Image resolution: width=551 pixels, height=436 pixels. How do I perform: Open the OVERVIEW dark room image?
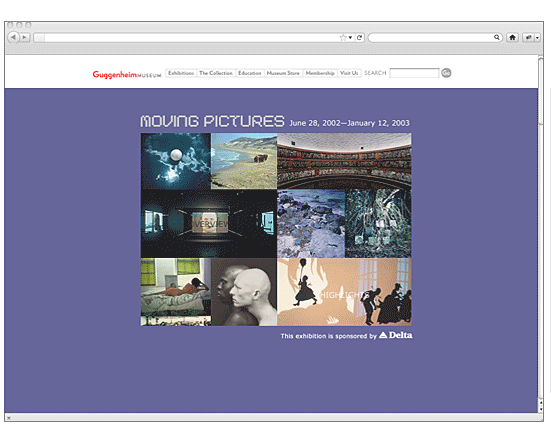tap(209, 223)
